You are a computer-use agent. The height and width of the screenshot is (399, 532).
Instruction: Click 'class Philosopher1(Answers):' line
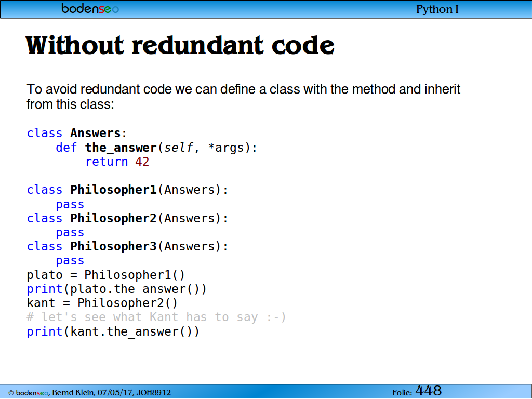click(x=127, y=190)
